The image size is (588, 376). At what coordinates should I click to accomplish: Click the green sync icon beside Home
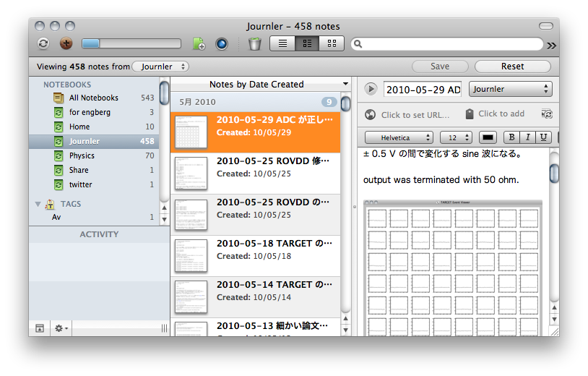(x=59, y=127)
